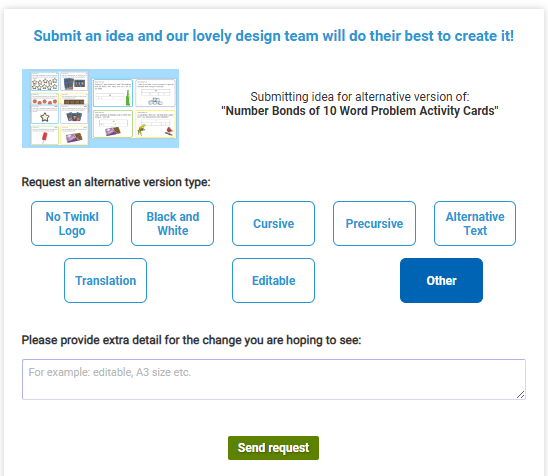548x476 pixels.
Task: Click the Request an alternative version label
Action: (116, 182)
